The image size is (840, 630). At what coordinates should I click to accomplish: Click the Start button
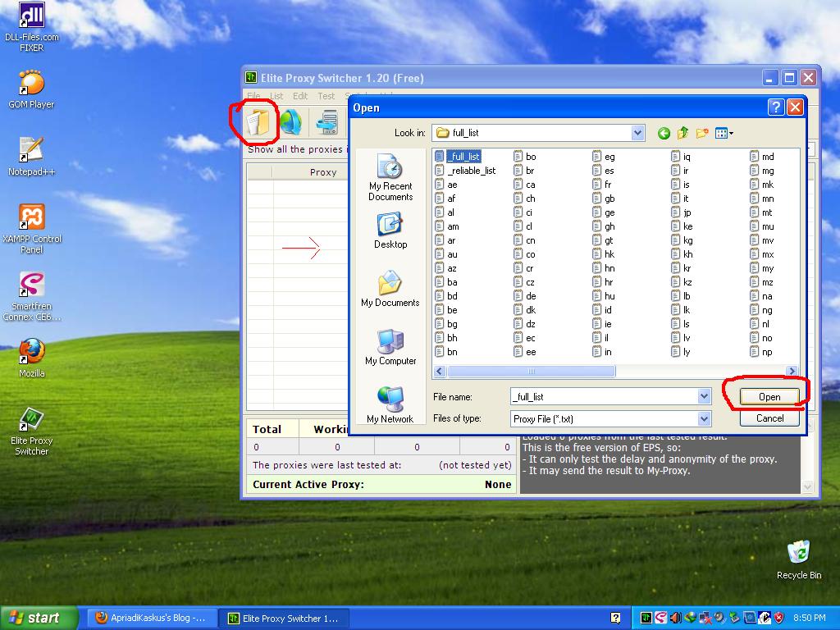(38, 618)
